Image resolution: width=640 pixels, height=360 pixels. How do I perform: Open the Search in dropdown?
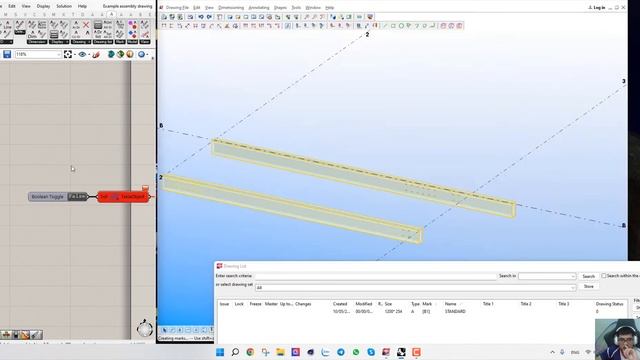(x=547, y=276)
